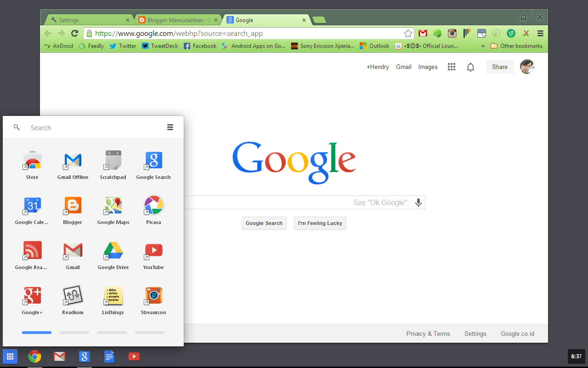Open the Images link
Image resolution: width=588 pixels, height=368 pixels.
tap(428, 67)
